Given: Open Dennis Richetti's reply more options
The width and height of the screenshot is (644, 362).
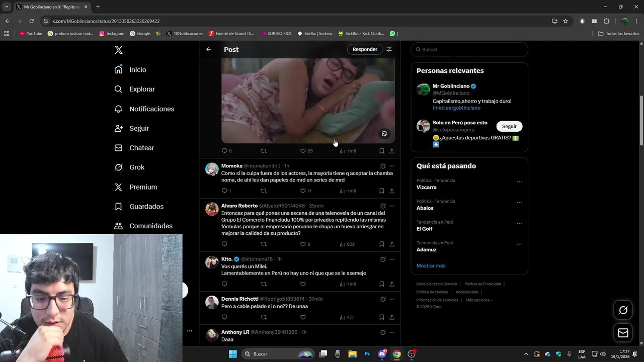Looking at the screenshot, I should (392, 299).
